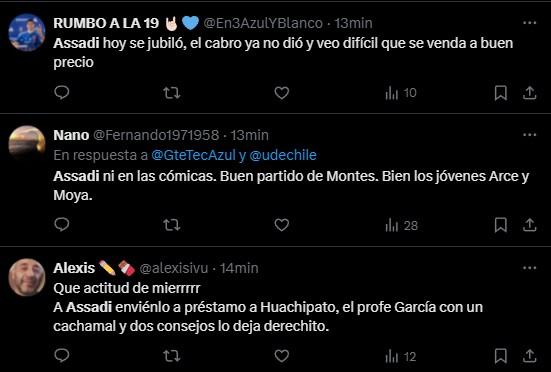Like Nano's tweet
Screen dimensions: 551x372
point(281,225)
